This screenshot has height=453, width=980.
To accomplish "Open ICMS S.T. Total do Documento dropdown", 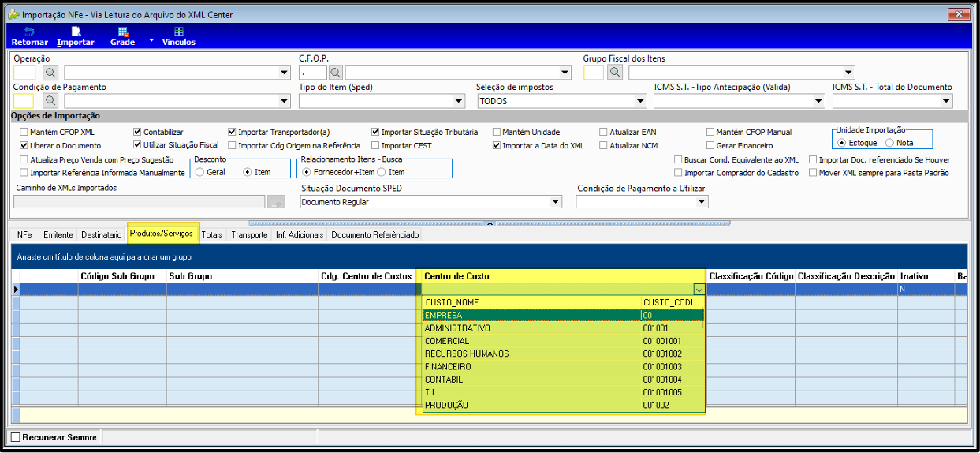I will pos(947,101).
